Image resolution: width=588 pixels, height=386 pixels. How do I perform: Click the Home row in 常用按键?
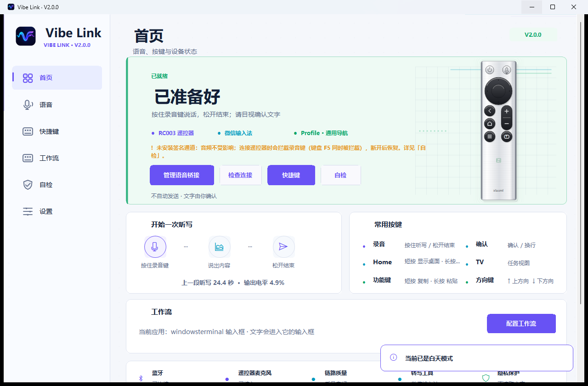coord(412,262)
